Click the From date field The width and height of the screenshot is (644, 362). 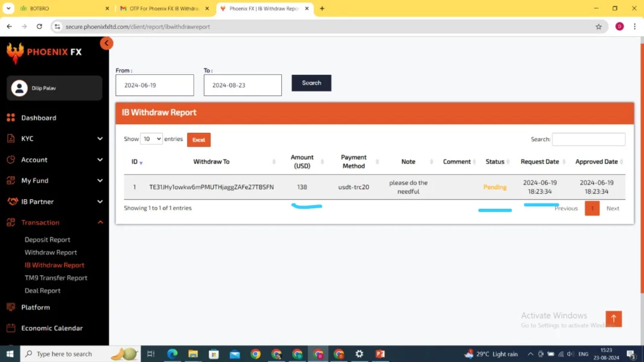click(x=155, y=85)
